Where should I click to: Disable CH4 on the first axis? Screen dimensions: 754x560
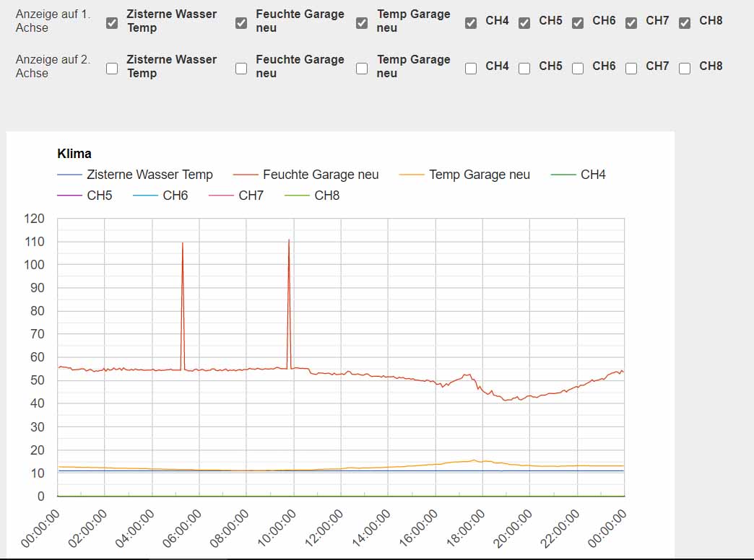point(471,22)
